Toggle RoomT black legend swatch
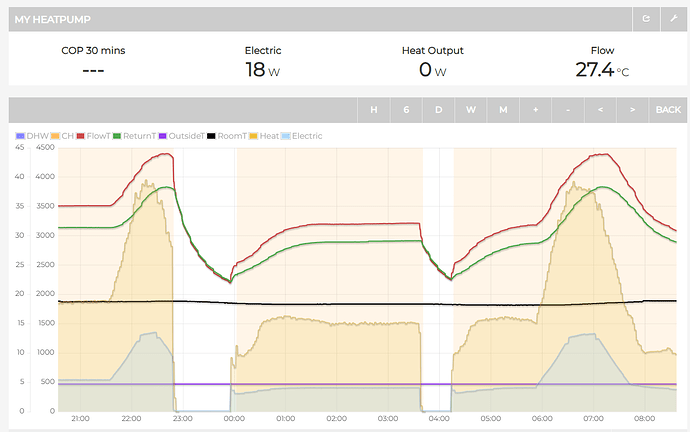690x432 pixels. pyautogui.click(x=211, y=136)
